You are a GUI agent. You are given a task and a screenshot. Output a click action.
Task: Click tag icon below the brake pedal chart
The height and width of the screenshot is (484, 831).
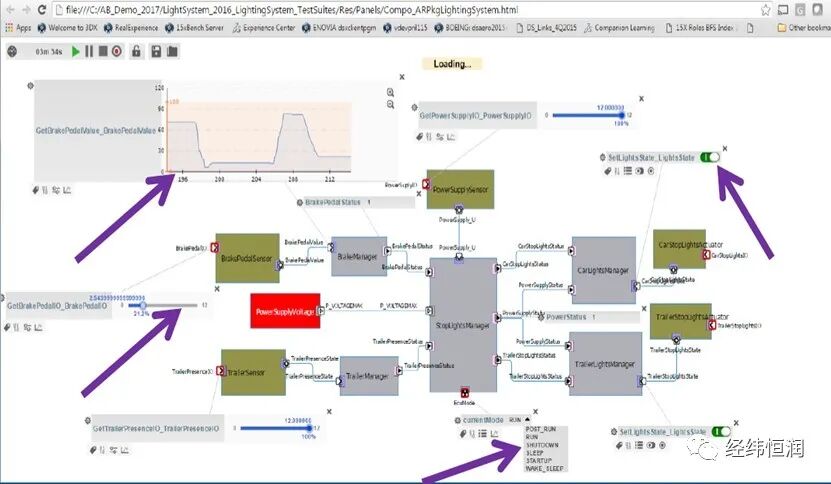point(36,190)
